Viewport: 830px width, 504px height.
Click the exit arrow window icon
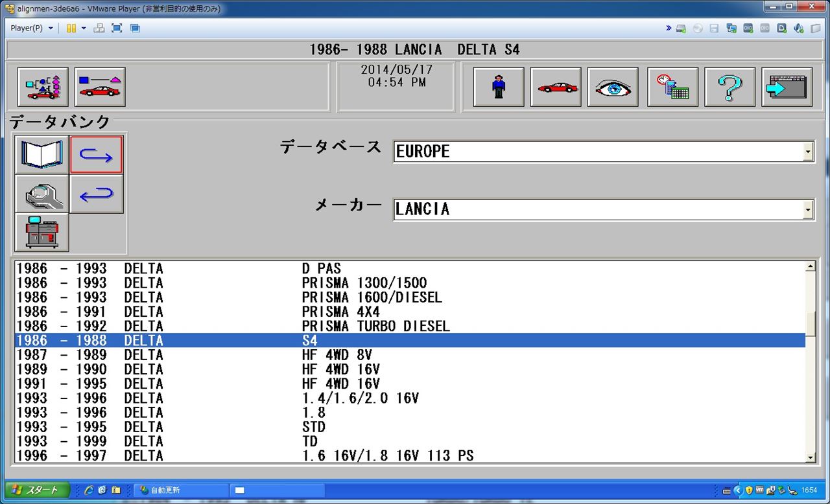pyautogui.click(x=787, y=87)
